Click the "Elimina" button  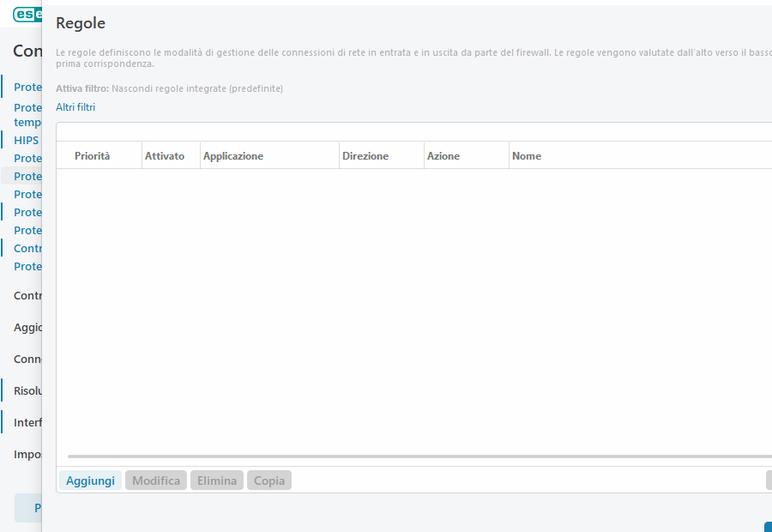(216, 480)
